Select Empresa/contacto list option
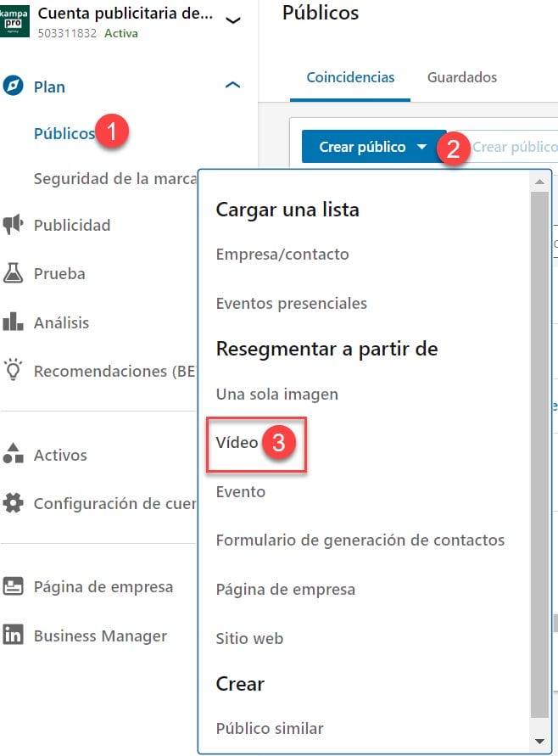The height and width of the screenshot is (756, 558). (x=282, y=254)
